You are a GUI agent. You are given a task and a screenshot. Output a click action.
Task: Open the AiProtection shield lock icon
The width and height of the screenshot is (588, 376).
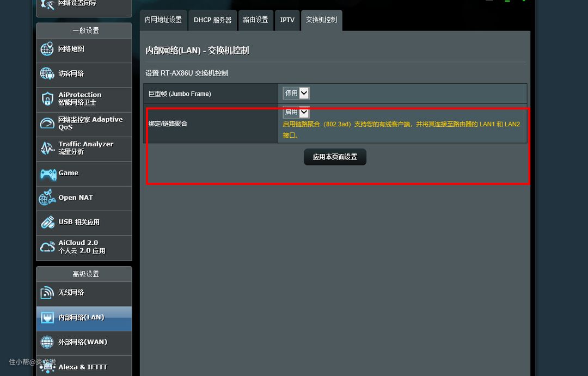pos(47,98)
